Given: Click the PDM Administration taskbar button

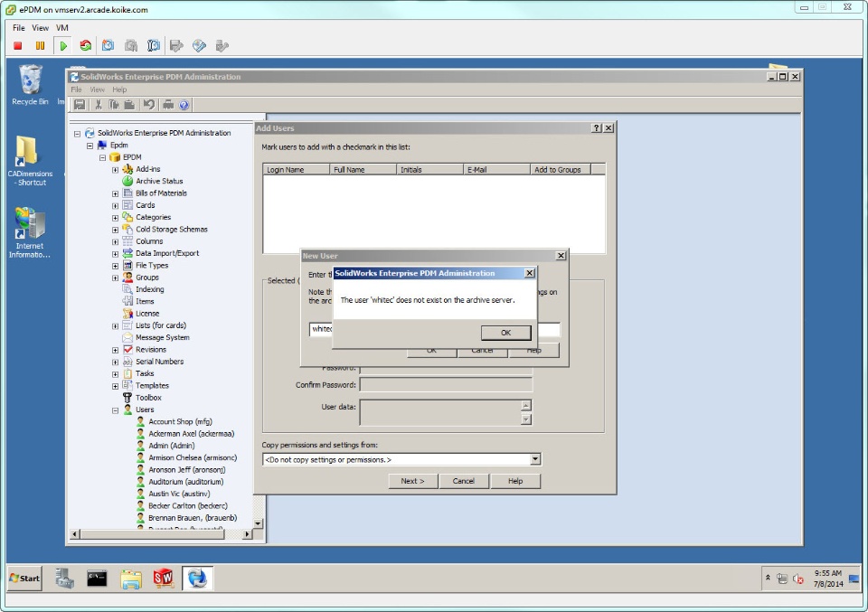Looking at the screenshot, I should 197,579.
